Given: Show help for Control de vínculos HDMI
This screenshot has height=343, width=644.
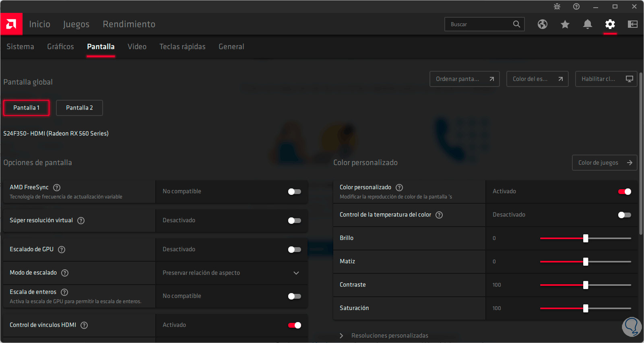Looking at the screenshot, I should pyautogui.click(x=84, y=325).
